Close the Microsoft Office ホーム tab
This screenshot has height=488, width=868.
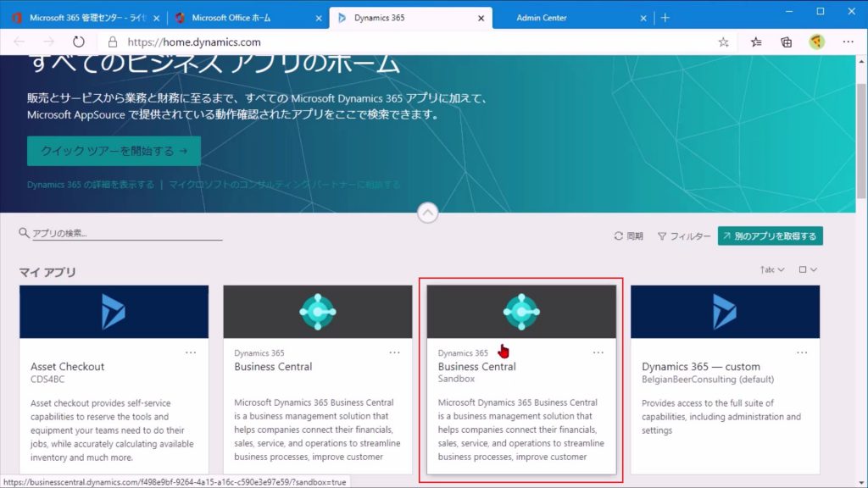(x=319, y=19)
